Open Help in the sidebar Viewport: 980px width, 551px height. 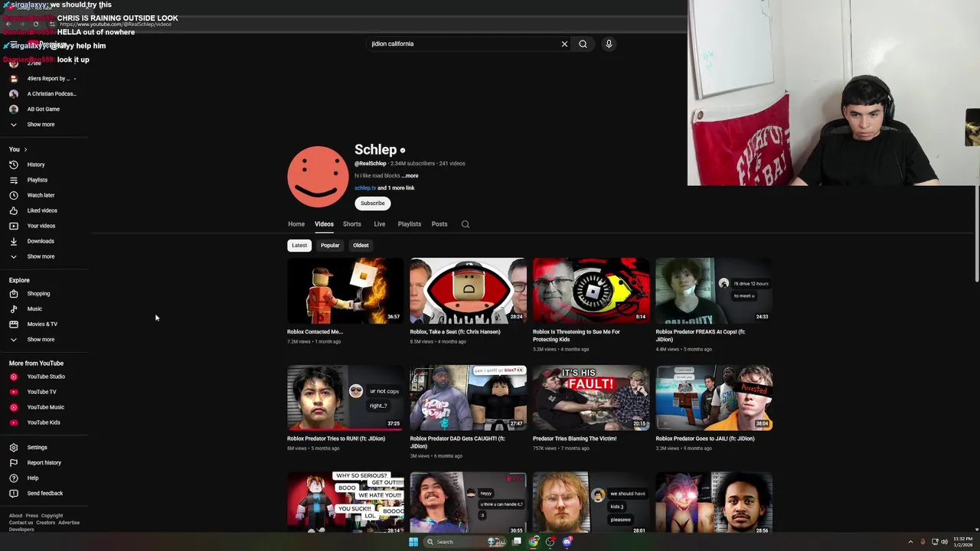coord(32,478)
